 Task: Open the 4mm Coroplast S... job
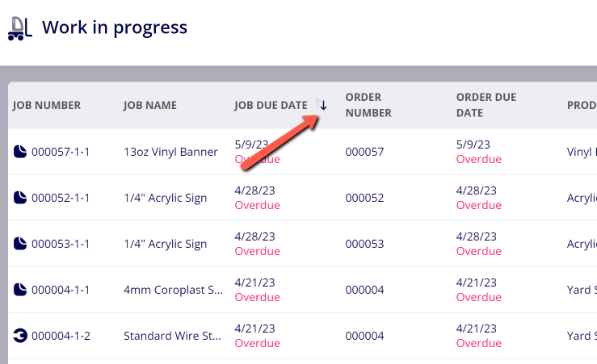[173, 290]
